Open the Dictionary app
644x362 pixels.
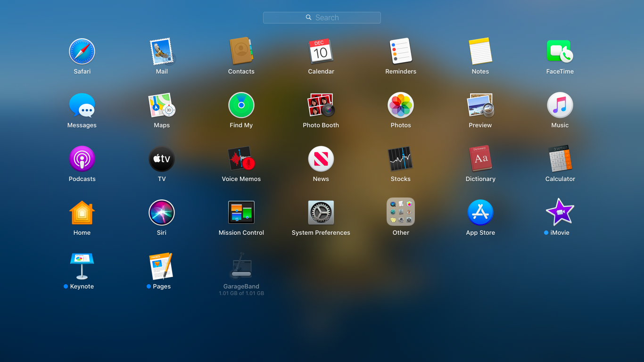[x=480, y=159]
